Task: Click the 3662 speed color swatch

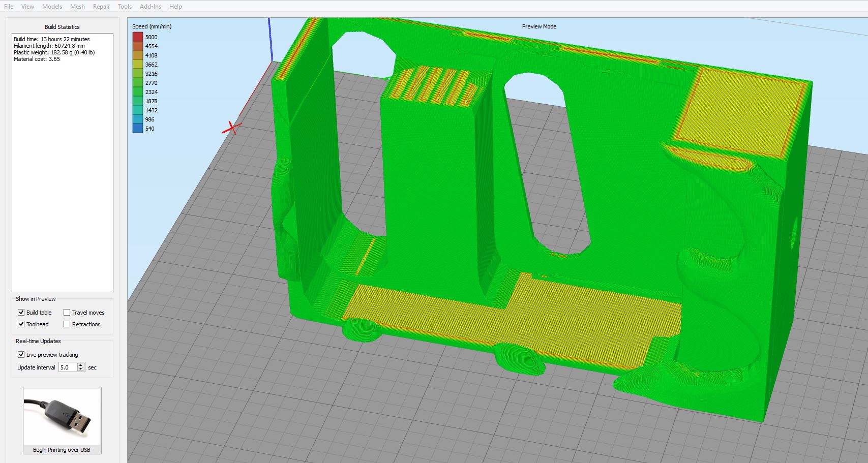Action: 138,64
